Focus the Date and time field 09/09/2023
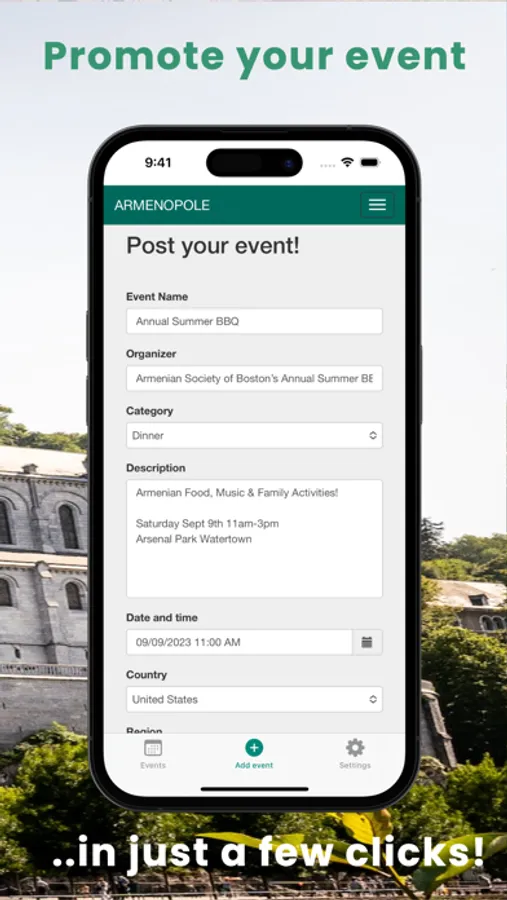This screenshot has height=900, width=507. 239,642
